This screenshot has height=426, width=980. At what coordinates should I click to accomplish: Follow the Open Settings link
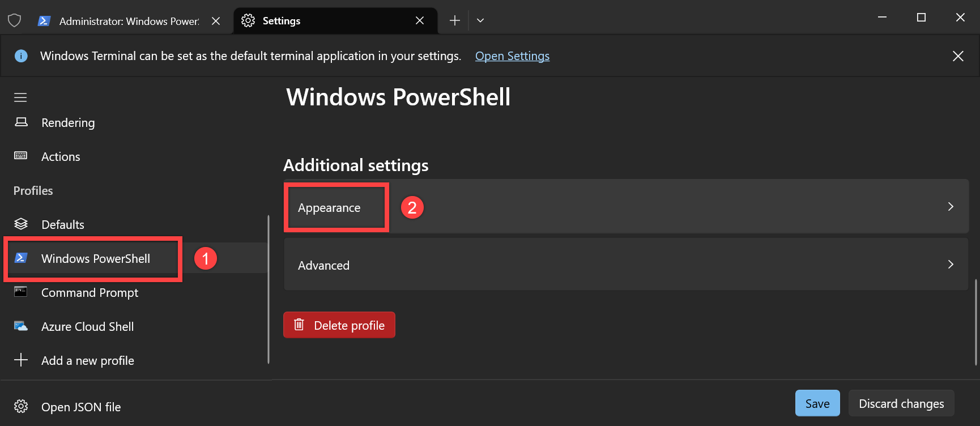tap(512, 56)
